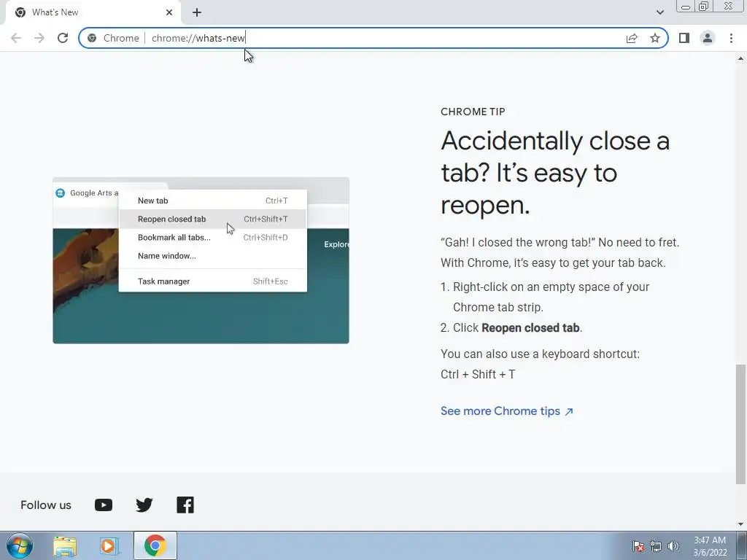Open the network tray icon
747x560 pixels.
[656, 546]
